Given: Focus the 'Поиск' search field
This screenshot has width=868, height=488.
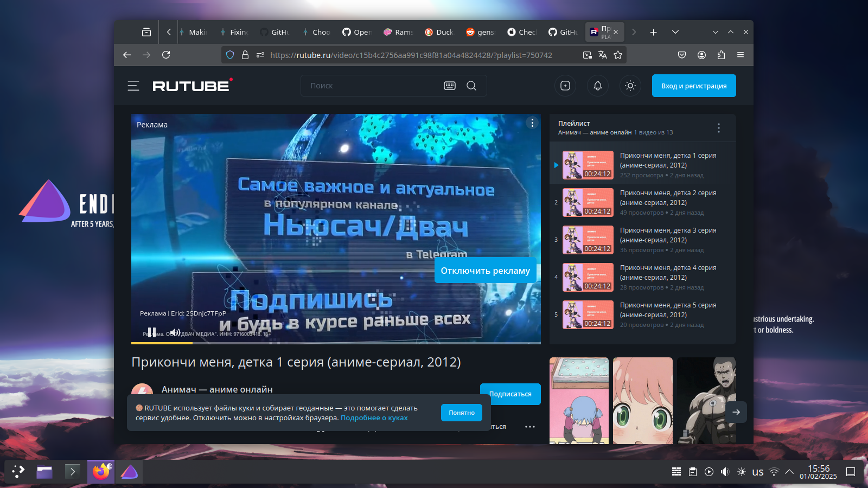Looking at the screenshot, I should point(372,86).
